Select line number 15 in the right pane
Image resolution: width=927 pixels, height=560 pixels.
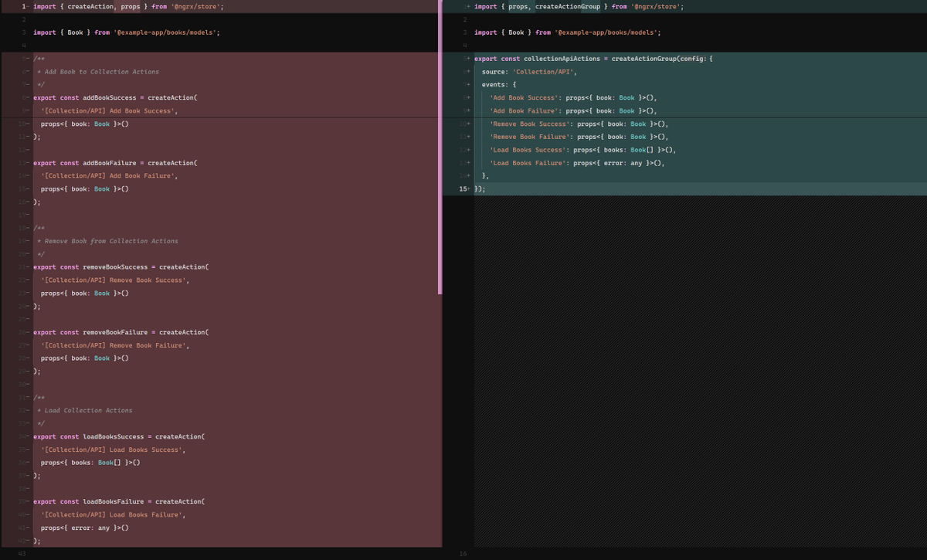[x=462, y=188]
